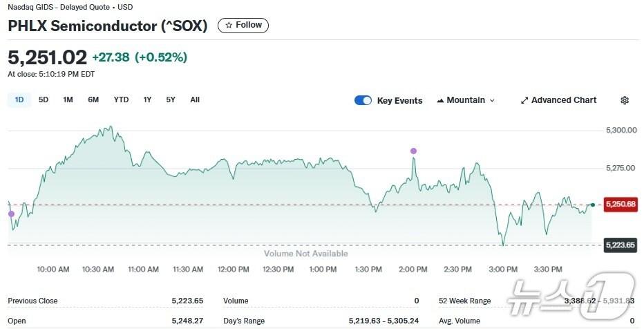This screenshot has width=644, height=329.
Task: Select the All time range tab
Action: 195,100
